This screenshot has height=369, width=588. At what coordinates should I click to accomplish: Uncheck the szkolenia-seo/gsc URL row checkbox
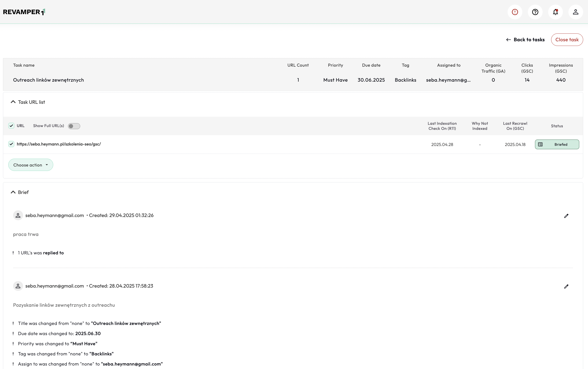[x=11, y=144]
